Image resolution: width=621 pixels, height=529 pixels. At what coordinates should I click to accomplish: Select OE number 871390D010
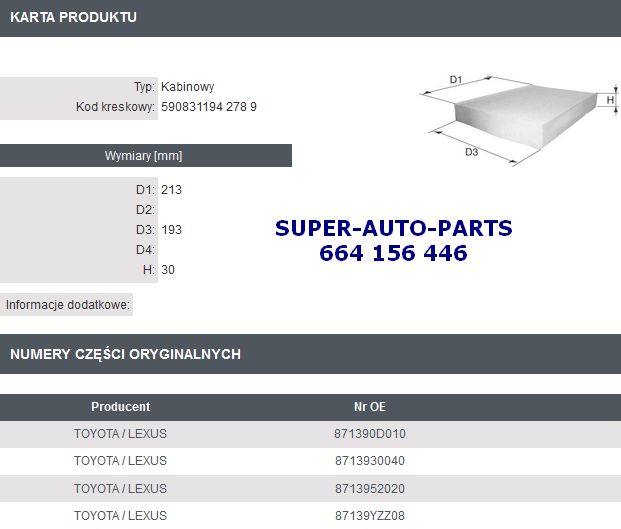[370, 434]
